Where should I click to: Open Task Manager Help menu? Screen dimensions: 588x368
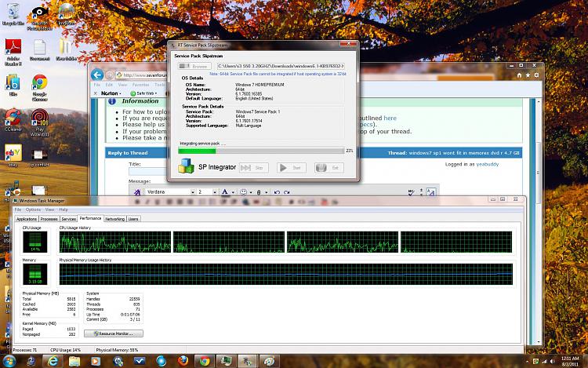(x=64, y=210)
